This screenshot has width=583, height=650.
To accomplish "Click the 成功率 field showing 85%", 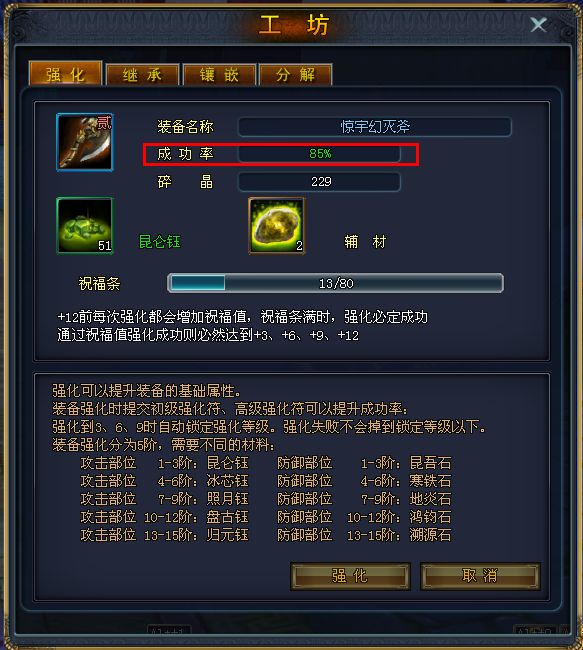I will tap(319, 154).
